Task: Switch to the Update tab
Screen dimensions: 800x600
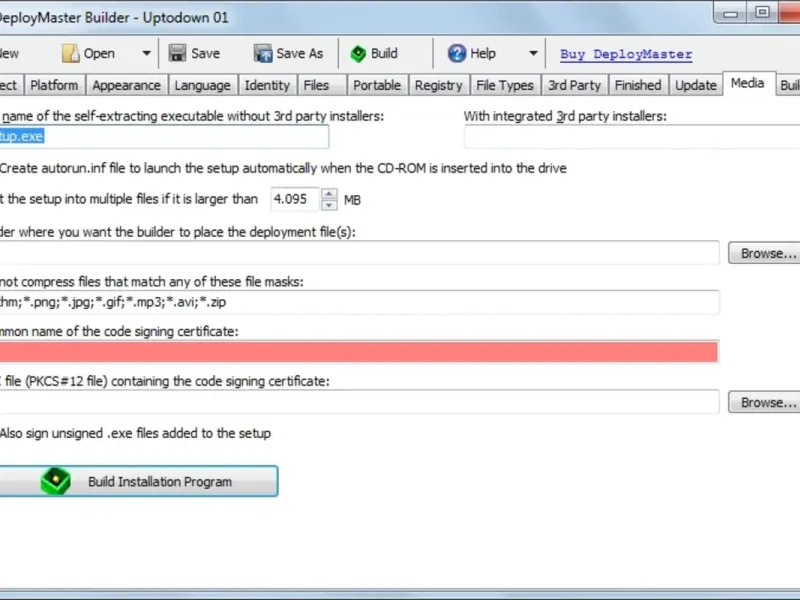Action: click(x=696, y=85)
